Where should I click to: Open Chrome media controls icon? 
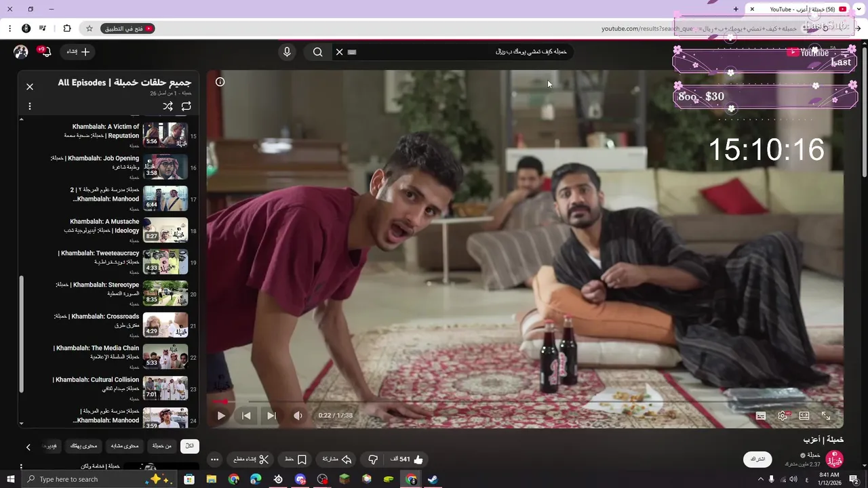tap(43, 28)
